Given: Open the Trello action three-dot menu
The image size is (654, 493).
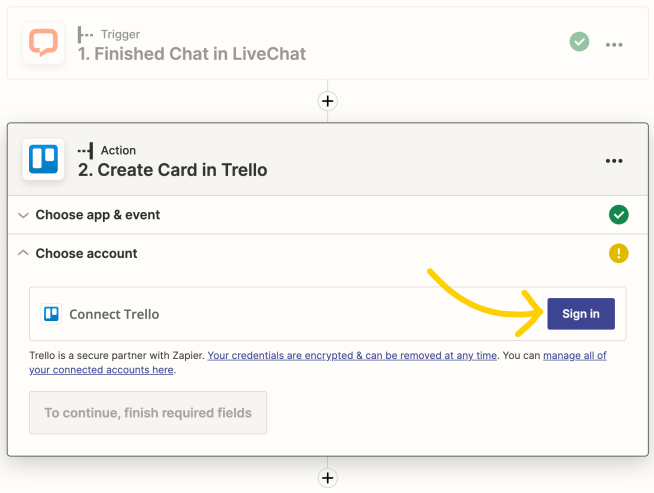Looking at the screenshot, I should (614, 161).
